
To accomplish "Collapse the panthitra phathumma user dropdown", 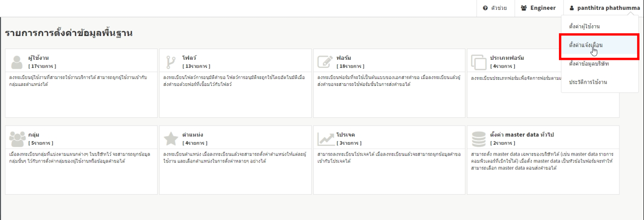I will tap(604, 8).
